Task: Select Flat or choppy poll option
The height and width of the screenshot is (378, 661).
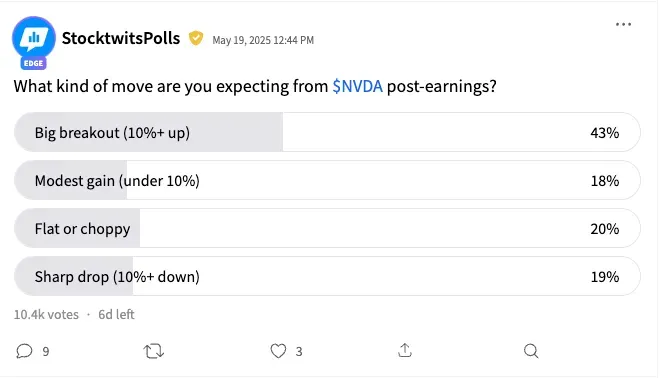Action: pyautogui.click(x=327, y=228)
